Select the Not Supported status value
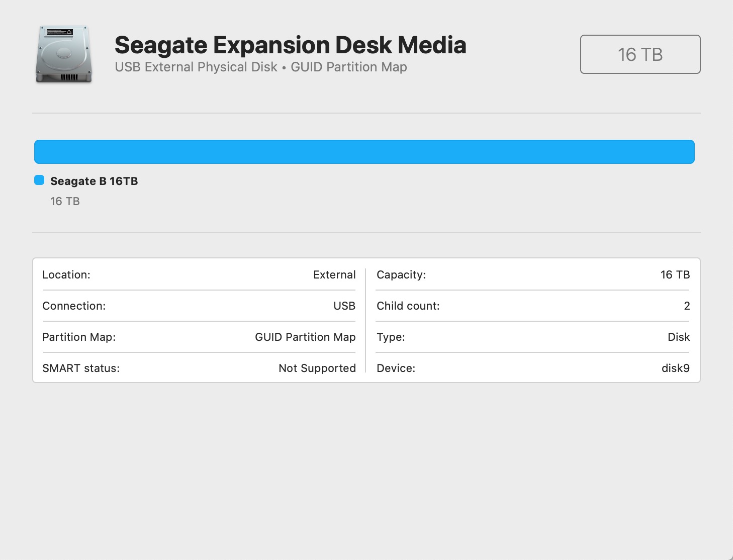 (x=317, y=368)
